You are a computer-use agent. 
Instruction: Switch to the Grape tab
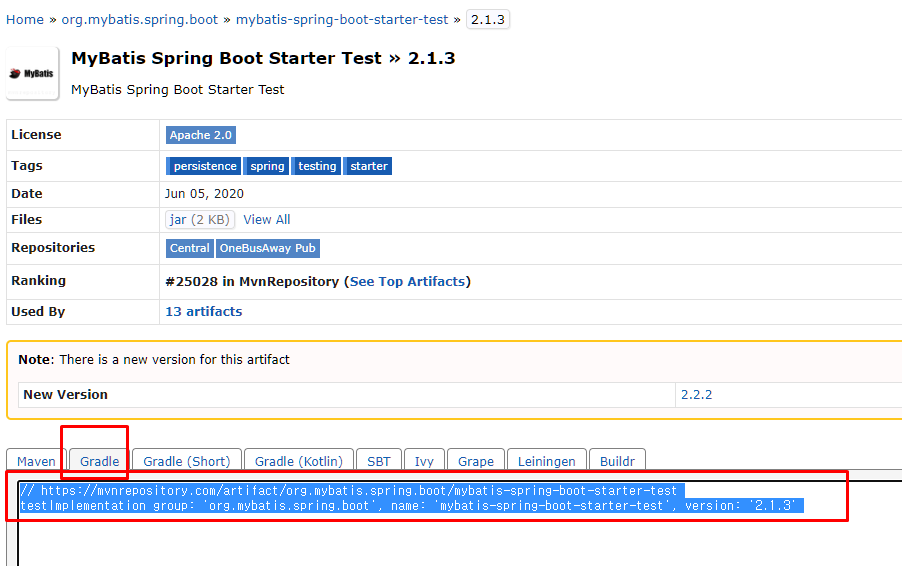476,461
